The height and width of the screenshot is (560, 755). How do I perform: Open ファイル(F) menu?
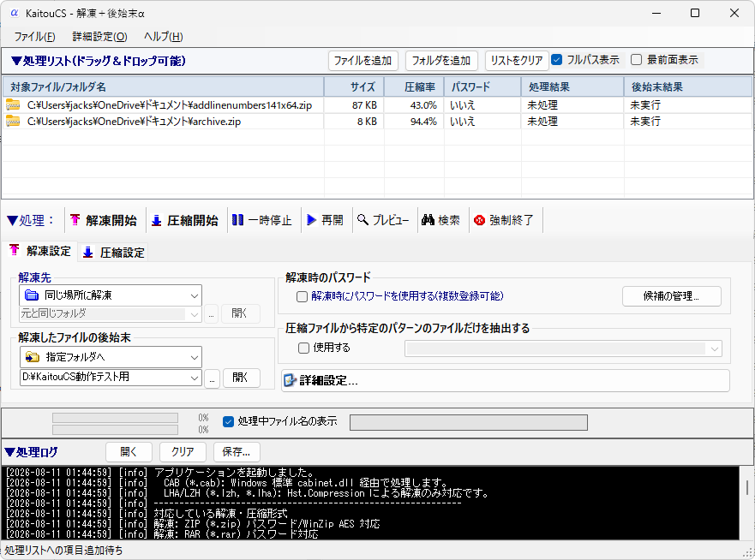pyautogui.click(x=34, y=37)
